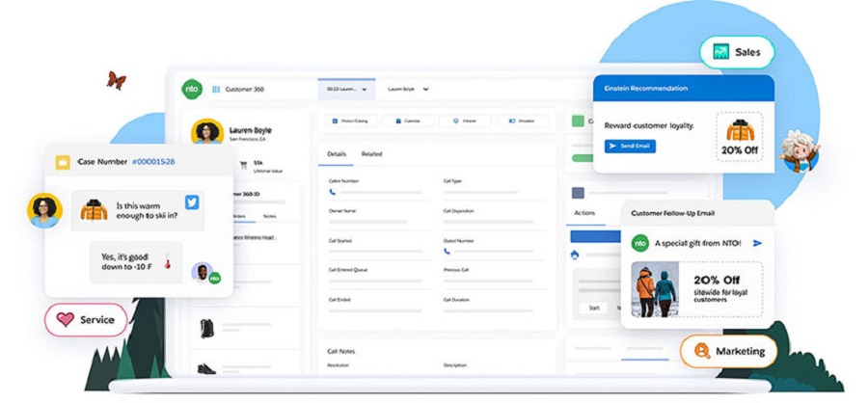This screenshot has height=403, width=868.
Task: Click the backpack product icon
Action: 206,328
